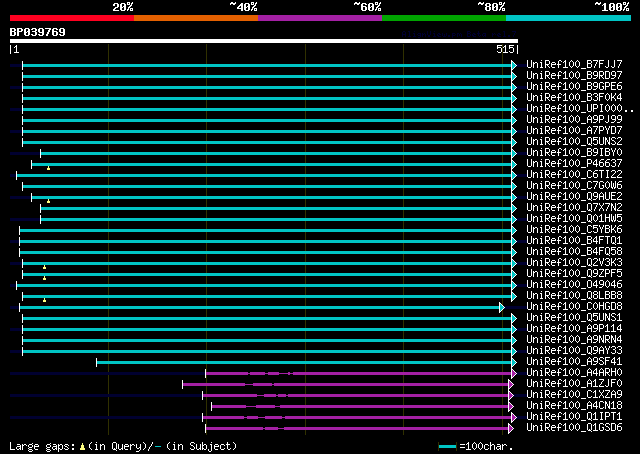Click the query end position 515 label
Image resolution: width=640 pixels, height=454 pixels.
pos(505,49)
